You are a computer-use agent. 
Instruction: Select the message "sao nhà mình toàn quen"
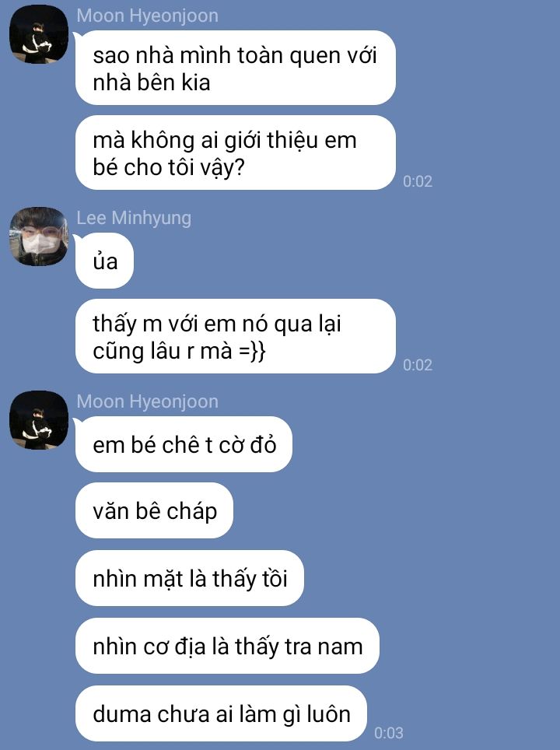236,68
